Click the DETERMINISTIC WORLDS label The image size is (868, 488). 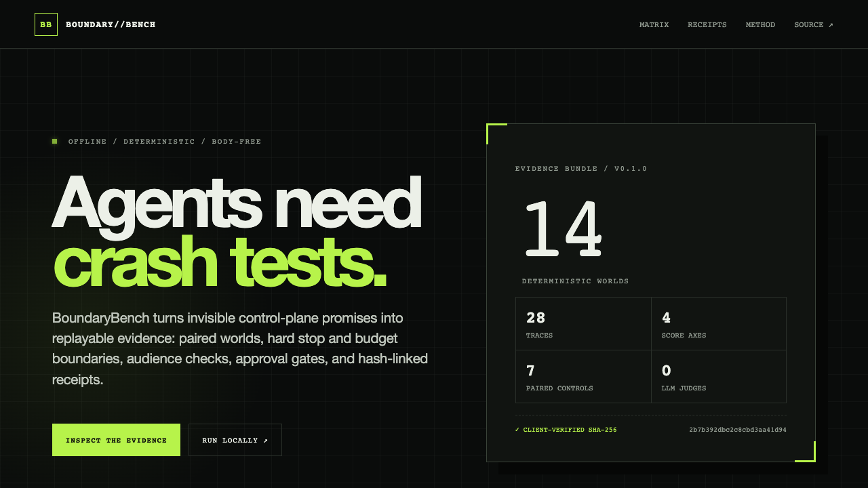tap(576, 281)
